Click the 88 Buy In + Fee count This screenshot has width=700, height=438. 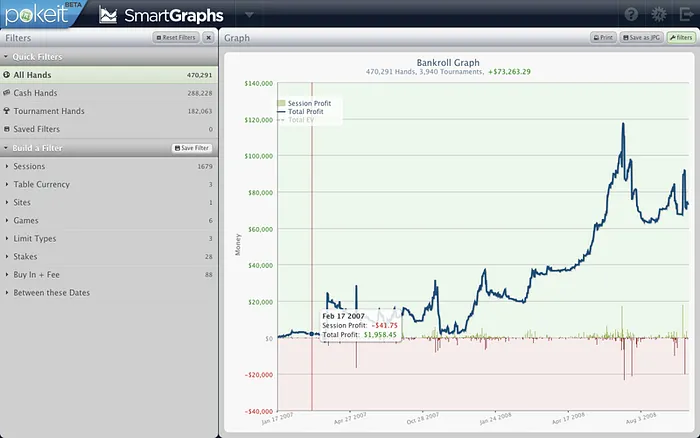[208, 275]
